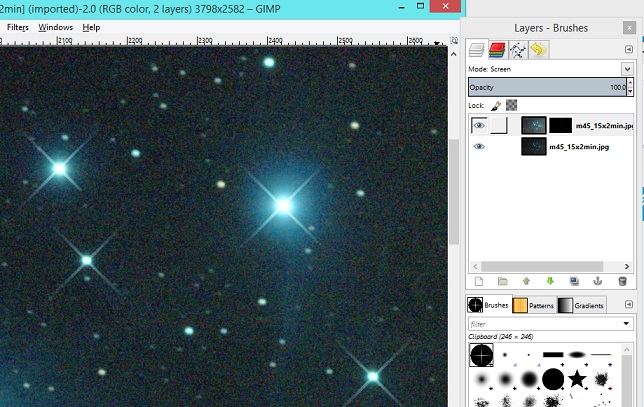This screenshot has width=644, height=407.
Task: Raise the selected layer
Action: coord(526,282)
